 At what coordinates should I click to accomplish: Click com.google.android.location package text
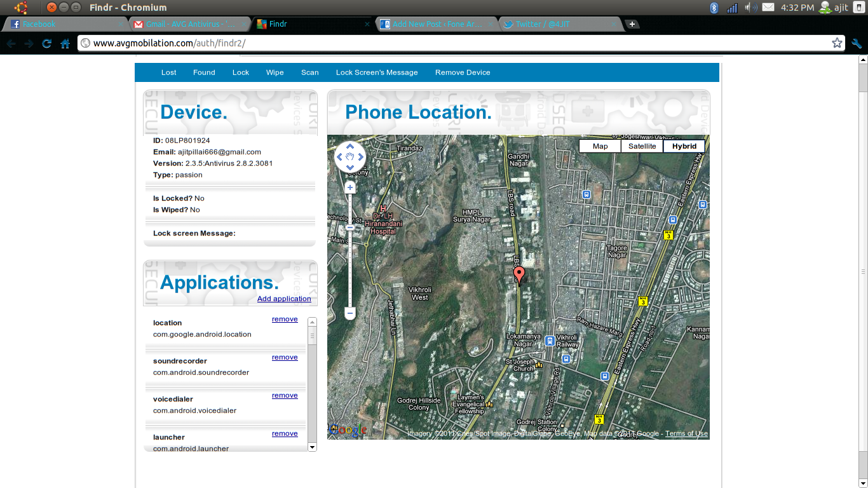click(x=202, y=334)
